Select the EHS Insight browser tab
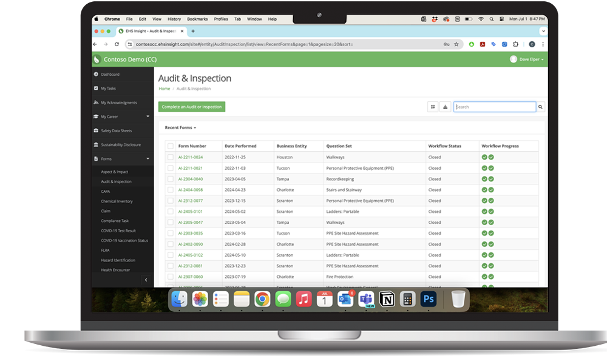Screen dimensions: 607x364 pos(151,31)
